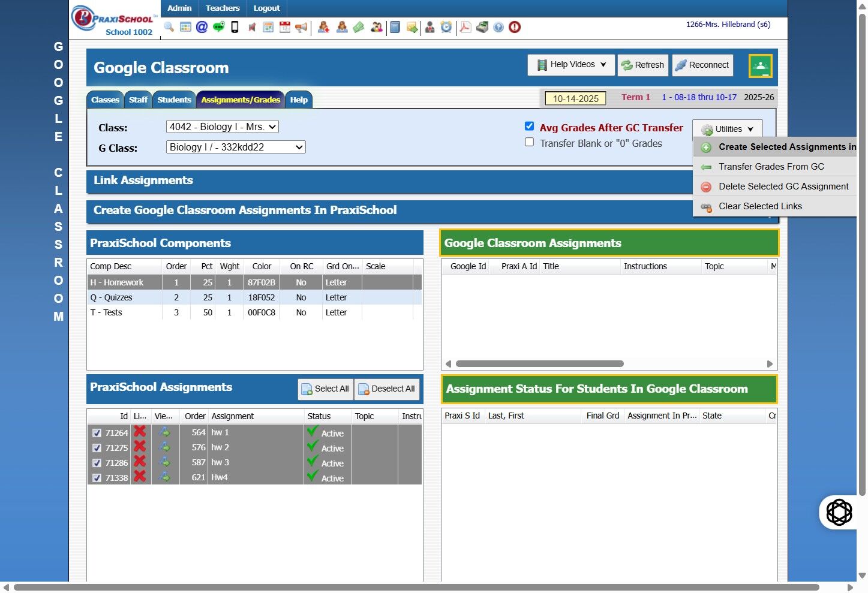
Task: Click the blue book icon
Action: (x=395, y=27)
